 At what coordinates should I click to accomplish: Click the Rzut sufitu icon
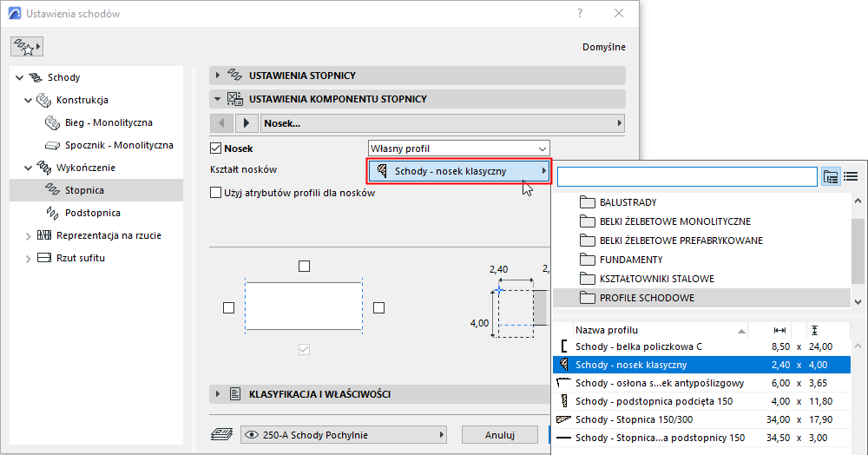[44, 258]
